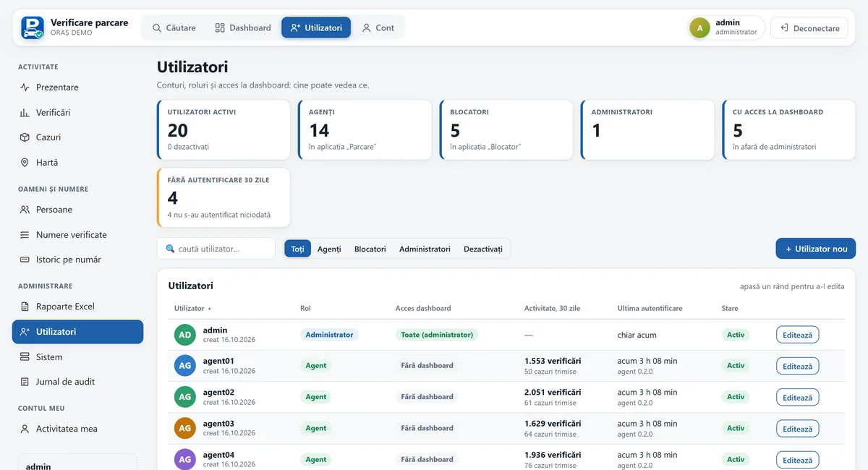Click the people icon beside Persoane
Image resolution: width=868 pixels, height=470 pixels.
click(x=25, y=210)
